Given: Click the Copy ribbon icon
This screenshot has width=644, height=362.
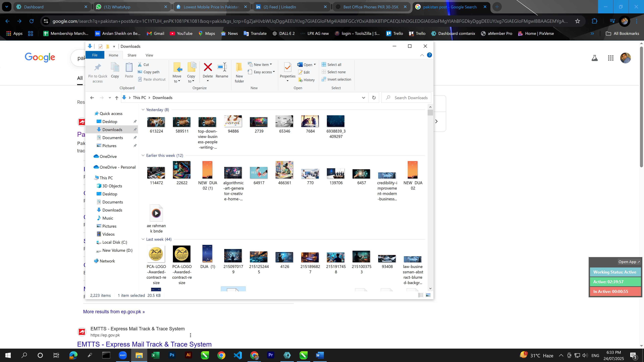Looking at the screenshot, I should [x=115, y=67].
